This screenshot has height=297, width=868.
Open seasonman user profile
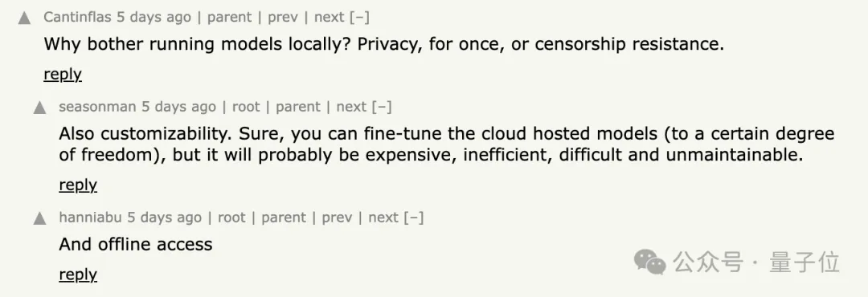(97, 106)
